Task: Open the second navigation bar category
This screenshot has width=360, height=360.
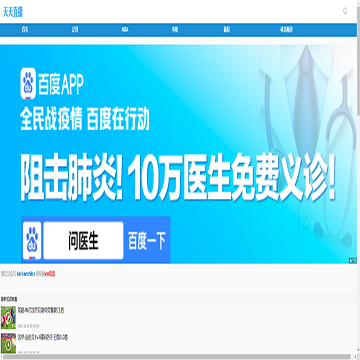Action: (75, 30)
